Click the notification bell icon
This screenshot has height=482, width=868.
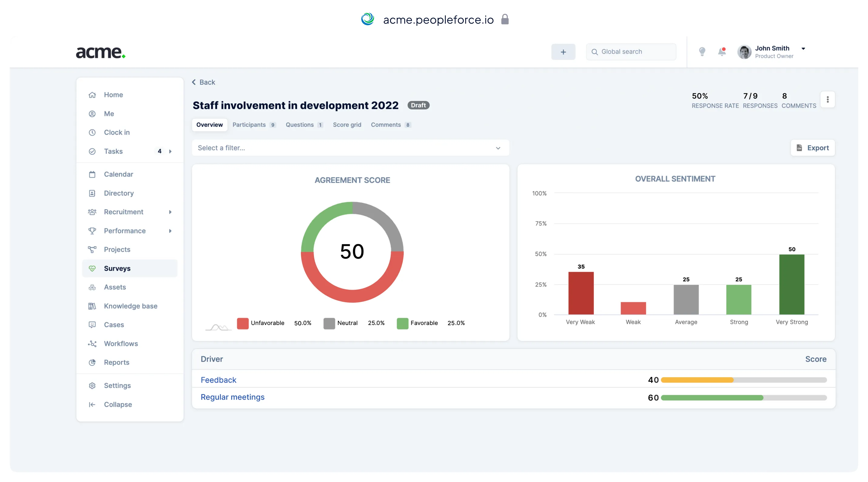(x=722, y=52)
